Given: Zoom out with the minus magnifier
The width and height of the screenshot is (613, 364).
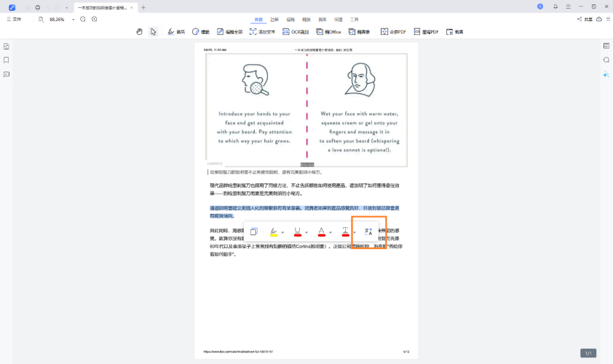Looking at the screenshot, I should pos(83,19).
